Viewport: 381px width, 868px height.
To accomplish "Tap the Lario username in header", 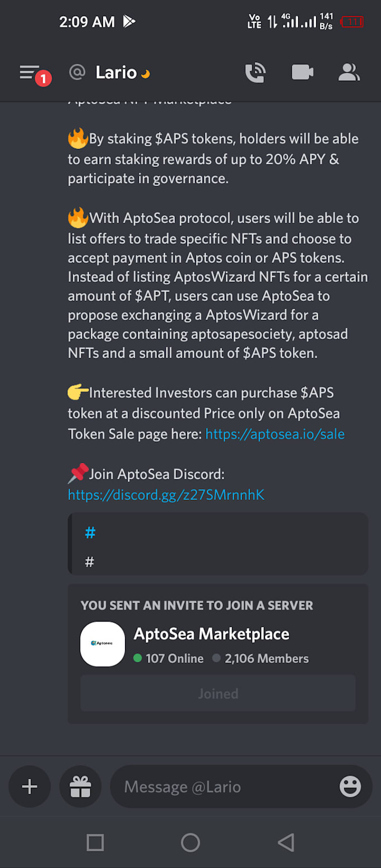I will (x=116, y=73).
